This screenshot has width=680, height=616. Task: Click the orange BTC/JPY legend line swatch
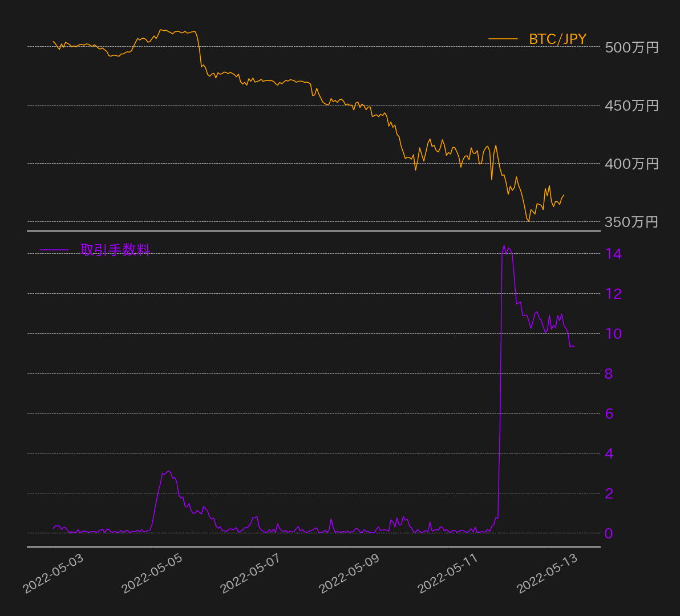coord(503,39)
